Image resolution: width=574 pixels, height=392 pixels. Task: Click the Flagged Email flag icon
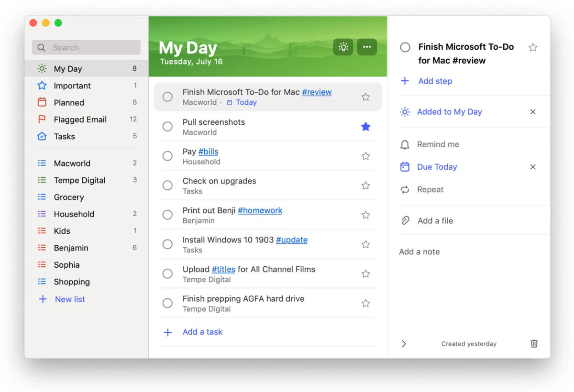pos(42,120)
